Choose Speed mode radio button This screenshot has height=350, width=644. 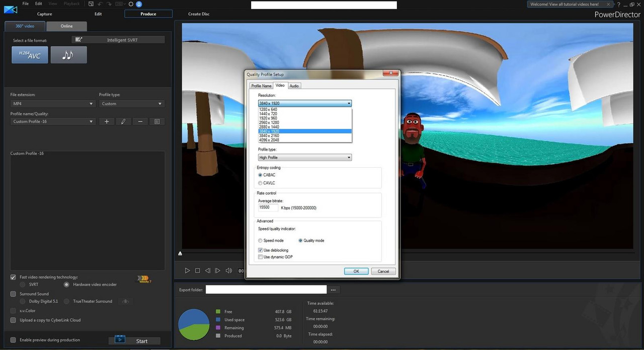click(x=260, y=240)
